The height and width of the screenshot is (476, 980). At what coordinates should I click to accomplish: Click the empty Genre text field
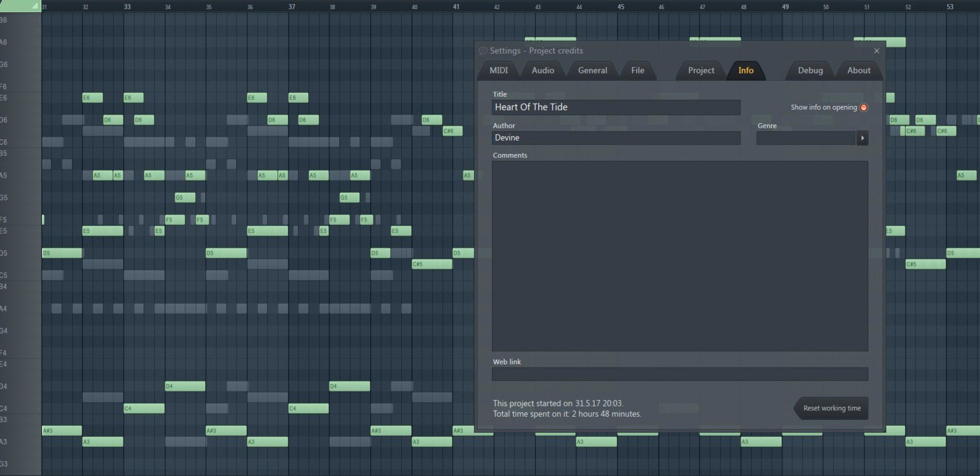pos(806,138)
